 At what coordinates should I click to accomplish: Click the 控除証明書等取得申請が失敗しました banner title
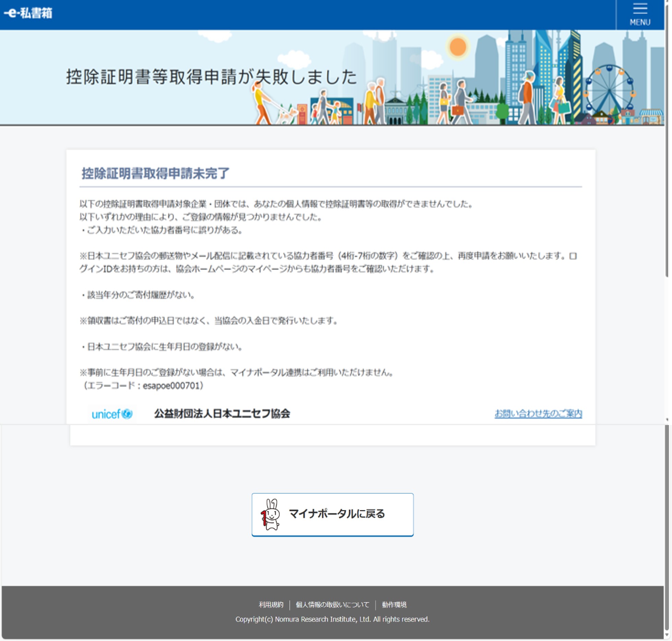[211, 77]
